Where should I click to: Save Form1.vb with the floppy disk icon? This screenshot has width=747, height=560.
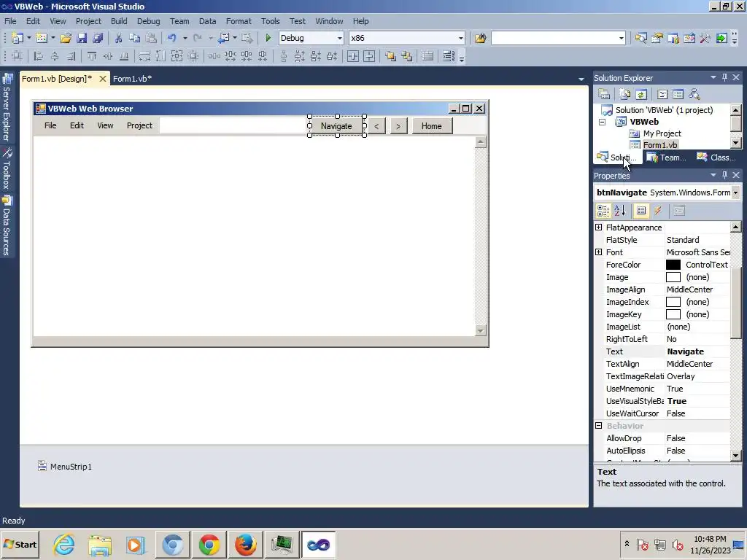82,38
